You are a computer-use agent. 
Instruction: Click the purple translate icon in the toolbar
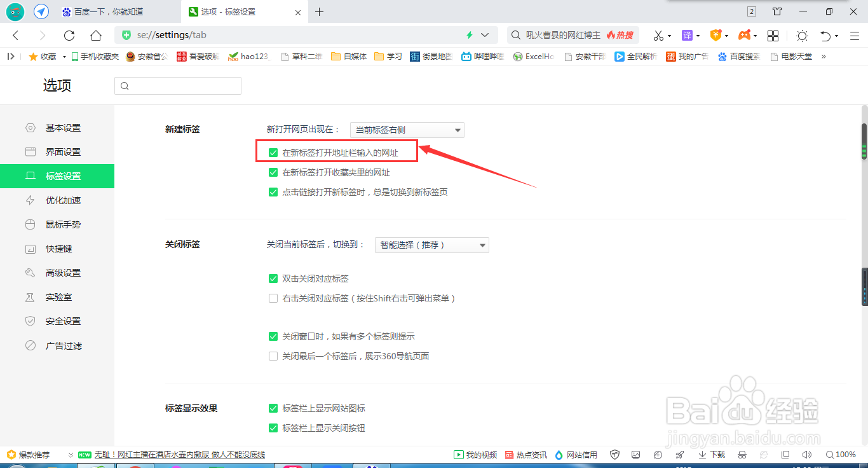(x=688, y=36)
